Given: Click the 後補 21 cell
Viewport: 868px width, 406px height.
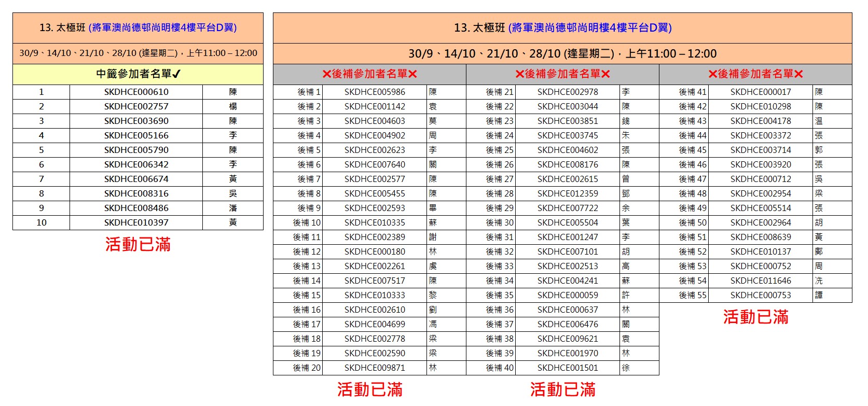Looking at the screenshot, I should (499, 92).
